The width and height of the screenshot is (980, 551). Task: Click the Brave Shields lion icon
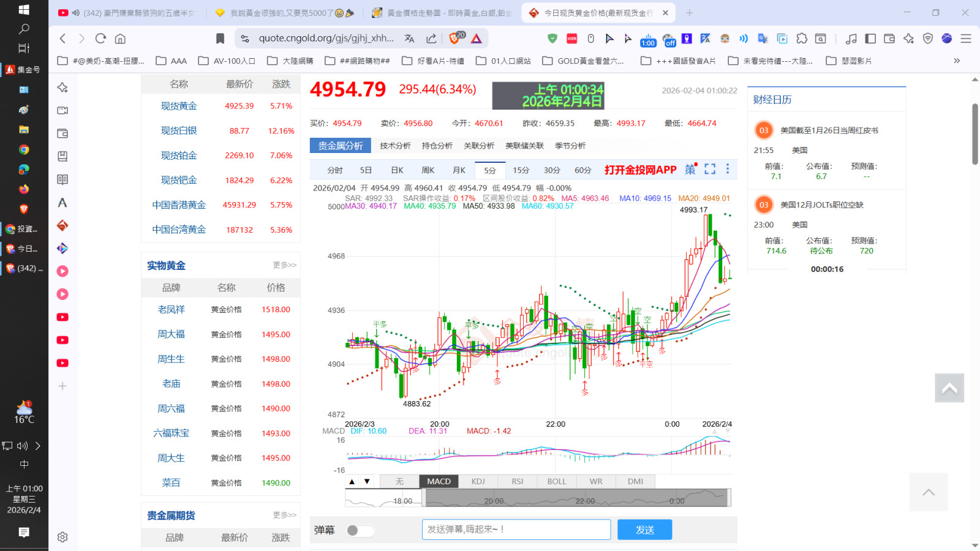pyautogui.click(x=454, y=39)
